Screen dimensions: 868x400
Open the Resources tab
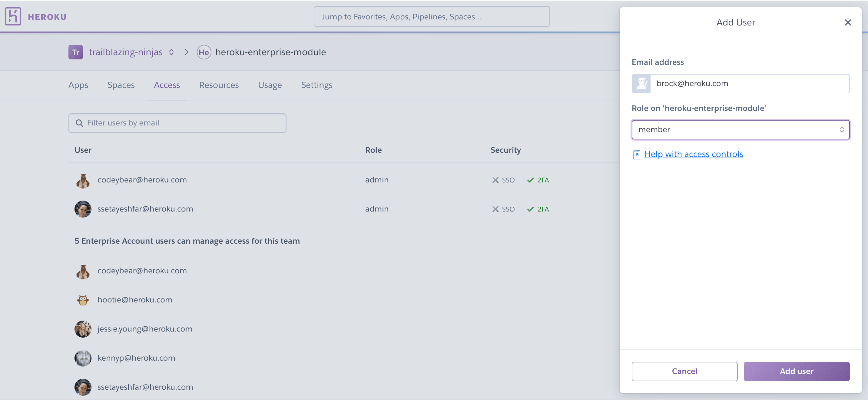click(219, 85)
